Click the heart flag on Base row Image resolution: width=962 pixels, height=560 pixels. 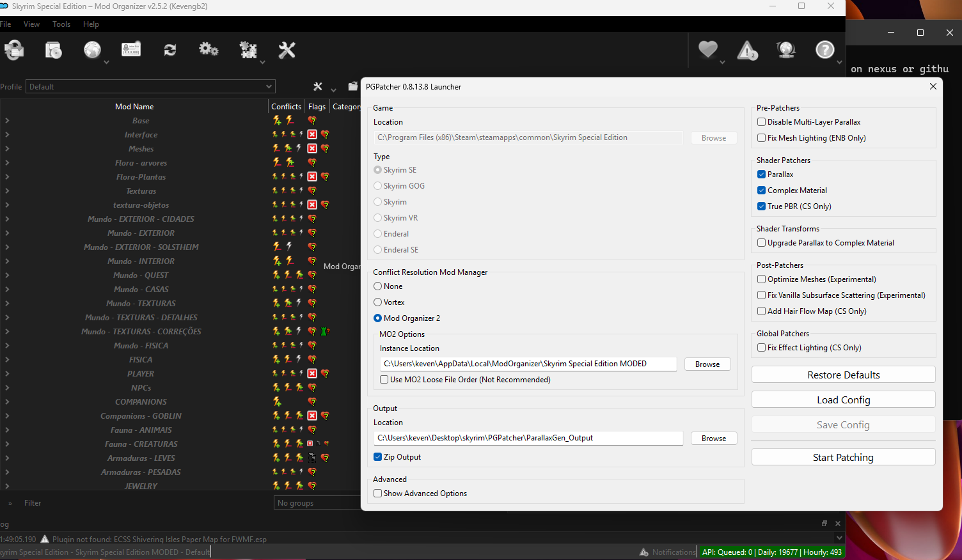(312, 120)
